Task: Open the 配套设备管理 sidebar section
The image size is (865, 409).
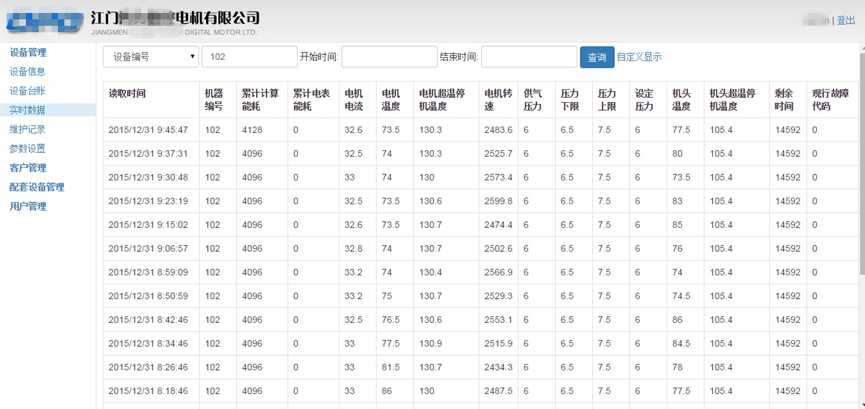Action: click(37, 187)
